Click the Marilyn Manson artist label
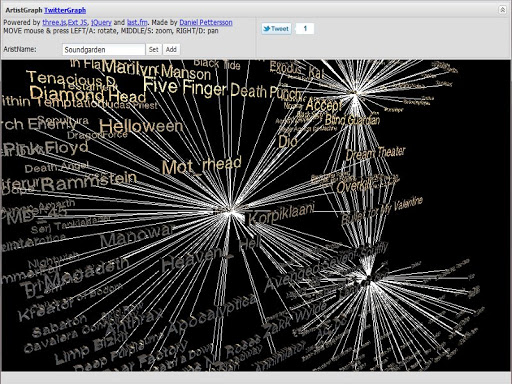Image resolution: width=512 pixels, height=384 pixels. tap(156, 70)
